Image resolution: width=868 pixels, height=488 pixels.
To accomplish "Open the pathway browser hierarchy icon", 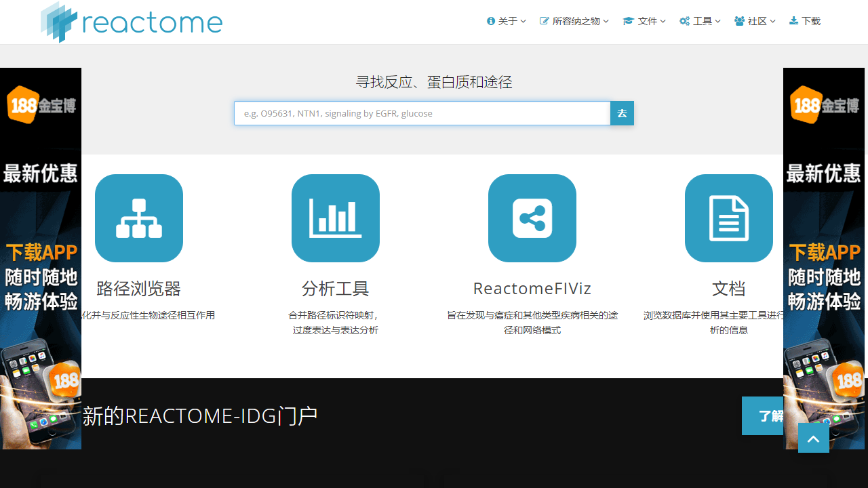I will 139,218.
